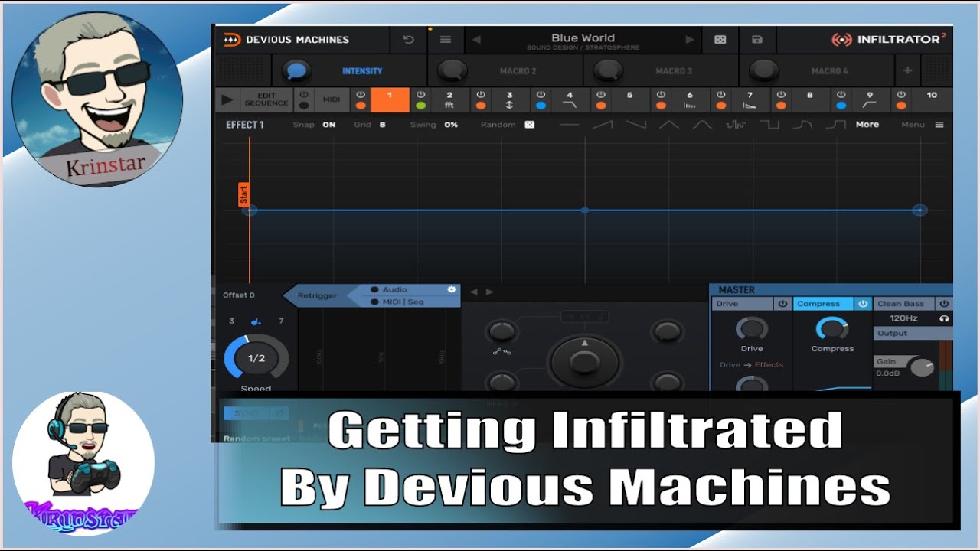This screenshot has width=980, height=551.
Task: Select effect slot 2 fft tab
Action: point(449,99)
